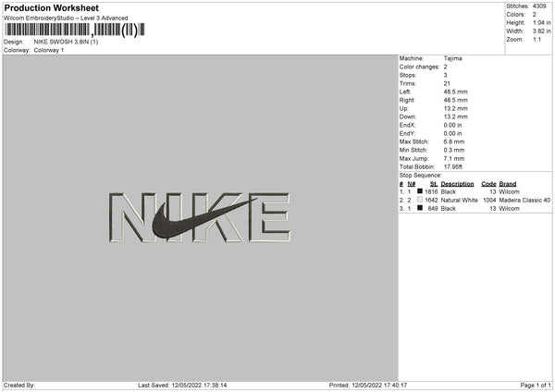Click the black swatch in stop row 1
The width and height of the screenshot is (555, 392).
pyautogui.click(x=420, y=191)
